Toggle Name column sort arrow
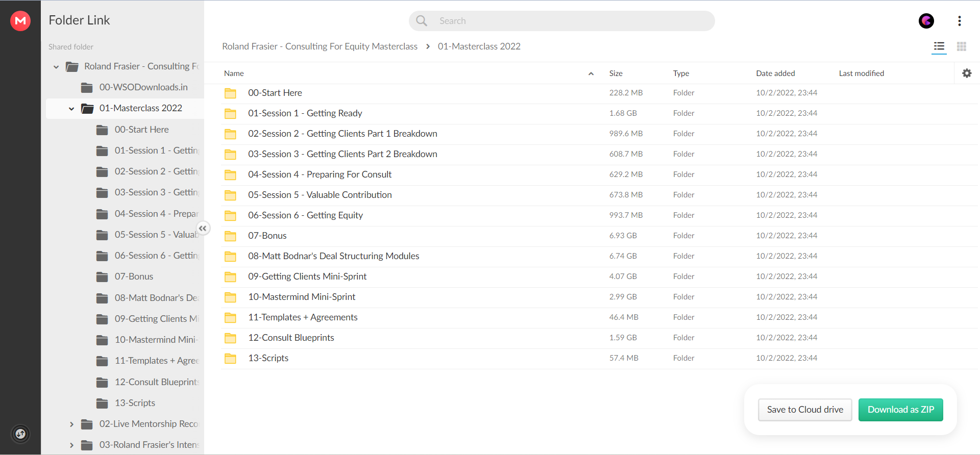 click(591, 73)
